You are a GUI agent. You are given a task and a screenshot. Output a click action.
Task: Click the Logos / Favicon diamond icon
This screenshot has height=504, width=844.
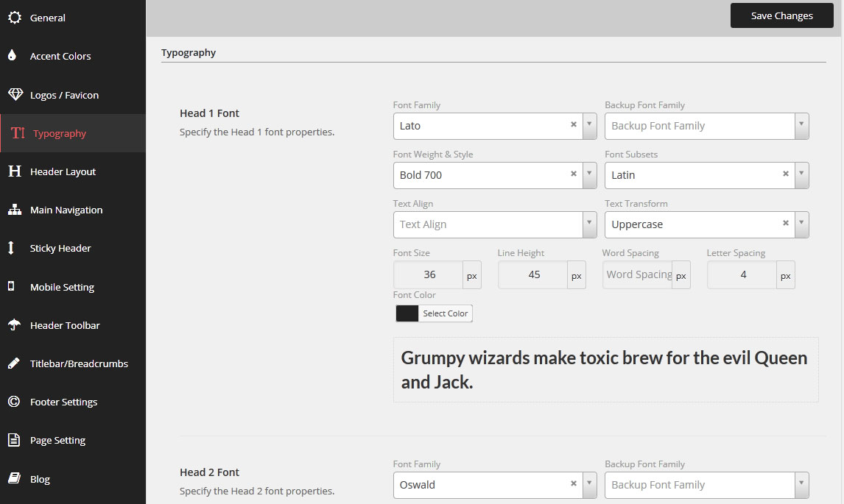tap(15, 95)
